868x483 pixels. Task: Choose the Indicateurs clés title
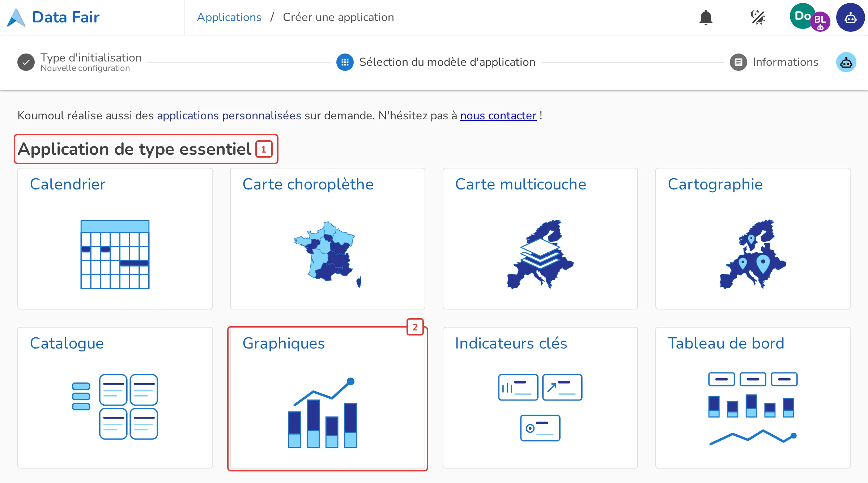511,343
